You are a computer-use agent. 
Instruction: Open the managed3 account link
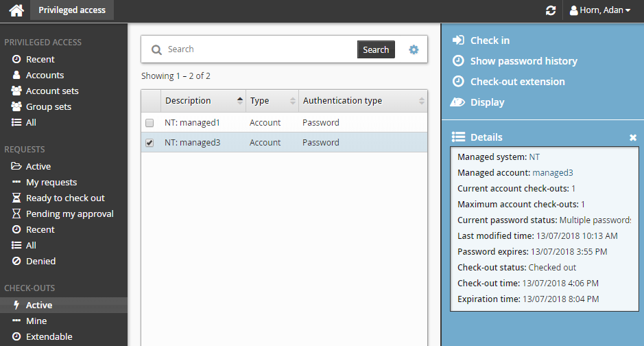[553, 172]
